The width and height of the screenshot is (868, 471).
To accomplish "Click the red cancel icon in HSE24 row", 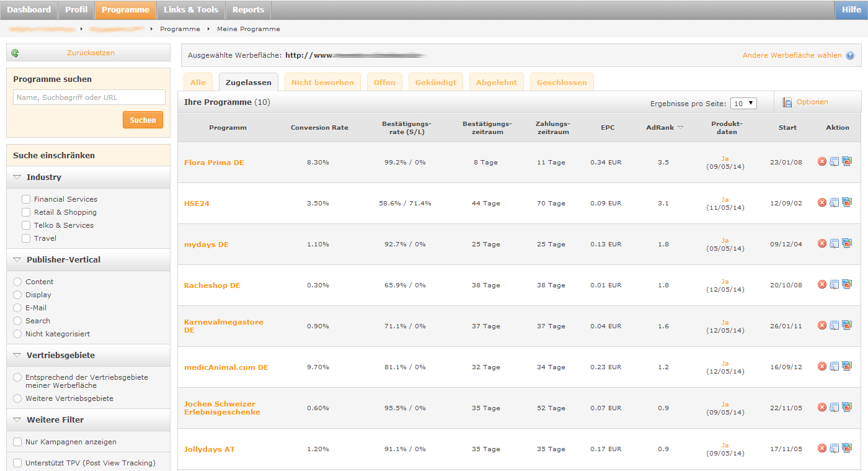I will [822, 202].
